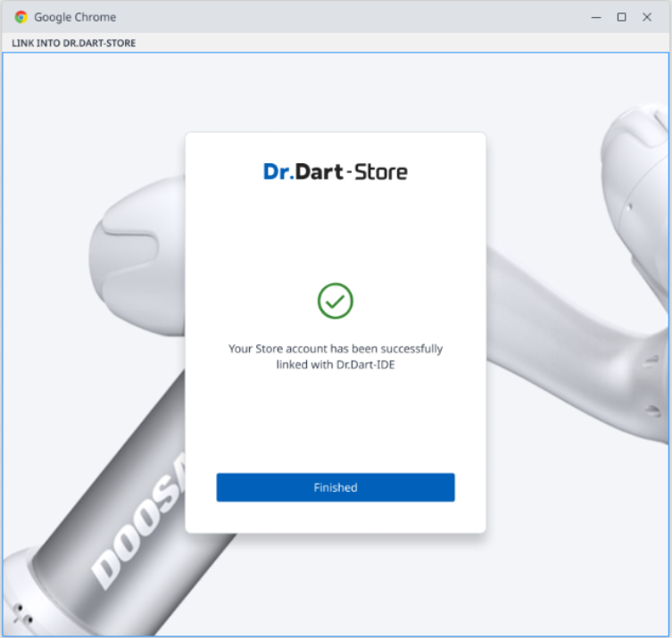This screenshot has width=672, height=638.
Task: Click the green success checkmark icon
Action: [336, 301]
